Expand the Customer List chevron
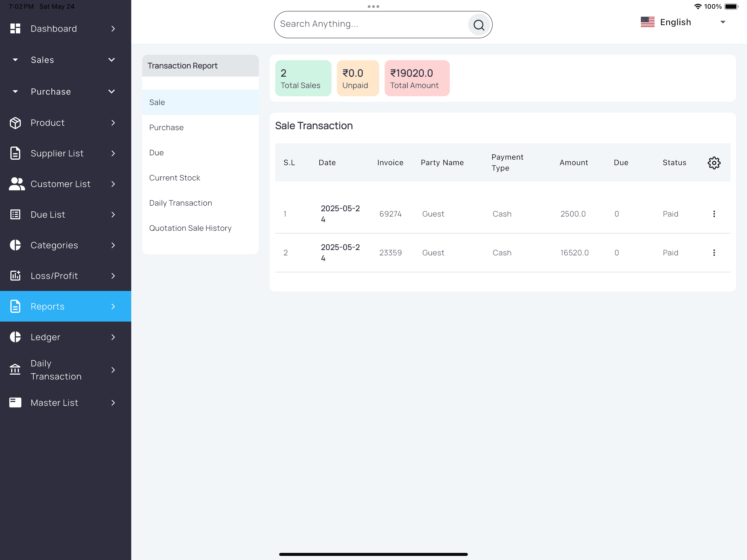This screenshot has width=747, height=560. [113, 184]
